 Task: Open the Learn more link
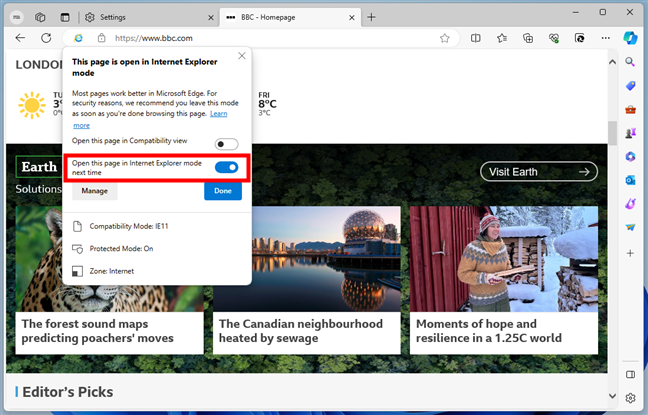219,114
